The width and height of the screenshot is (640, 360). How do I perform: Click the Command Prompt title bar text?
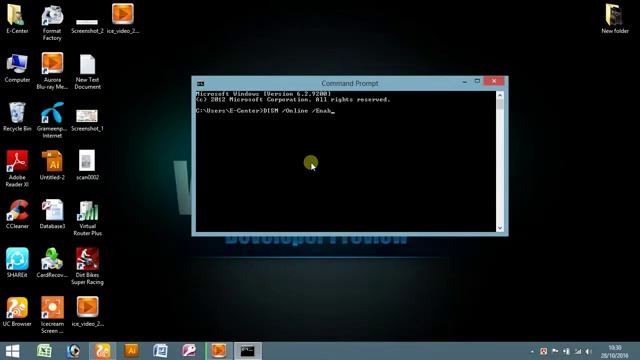pyautogui.click(x=350, y=83)
